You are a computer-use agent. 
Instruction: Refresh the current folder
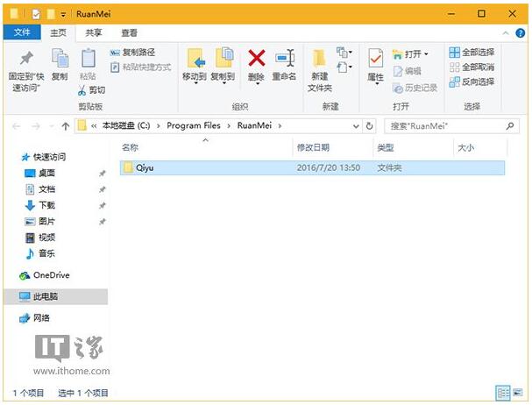tap(369, 126)
